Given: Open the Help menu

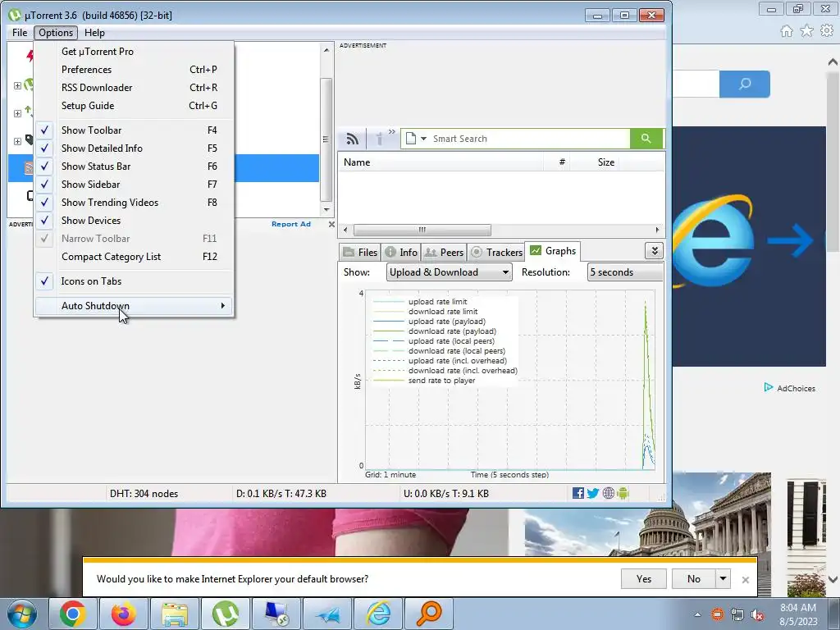Looking at the screenshot, I should (x=95, y=33).
